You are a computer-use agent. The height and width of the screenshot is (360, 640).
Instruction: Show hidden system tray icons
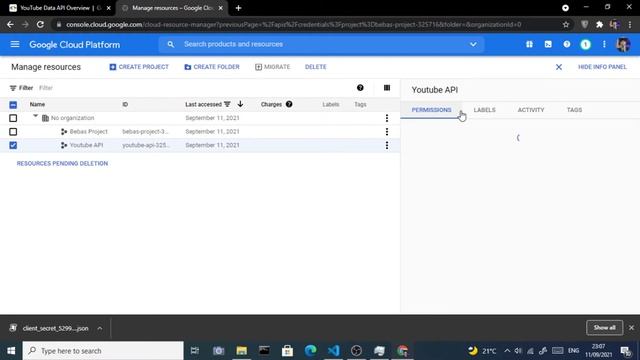coord(507,351)
